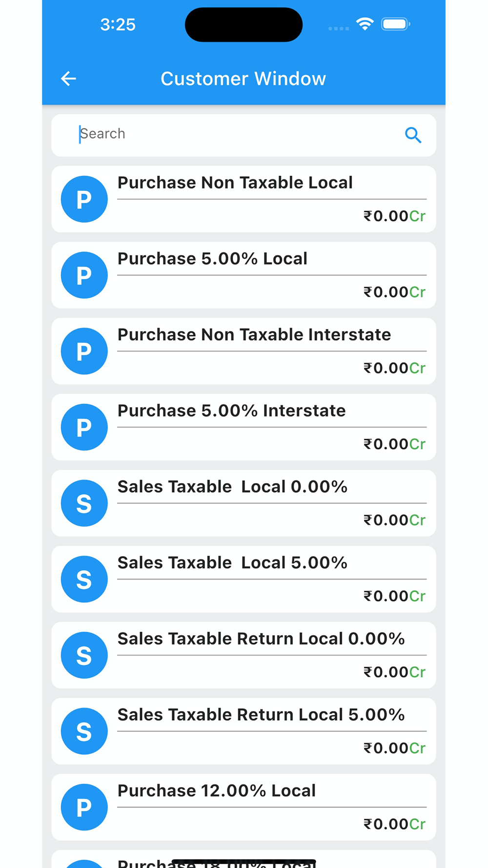Select Purchase Non Taxable Interstate title
Screen dimensions: 488x868
click(x=254, y=335)
